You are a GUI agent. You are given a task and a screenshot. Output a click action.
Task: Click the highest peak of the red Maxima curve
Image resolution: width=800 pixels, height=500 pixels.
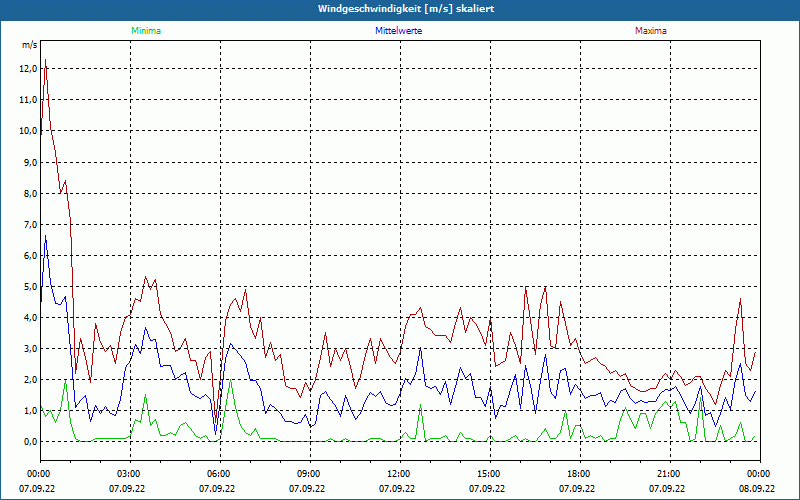coord(45,61)
